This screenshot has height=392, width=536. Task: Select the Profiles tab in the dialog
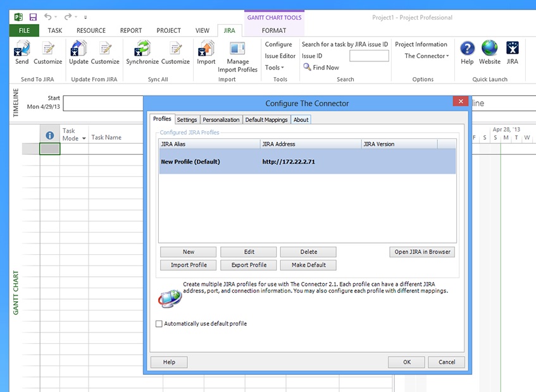(162, 119)
